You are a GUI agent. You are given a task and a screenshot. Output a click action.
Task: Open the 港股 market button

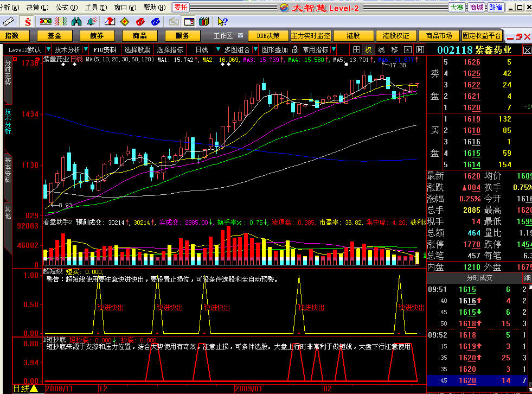pyautogui.click(x=353, y=36)
